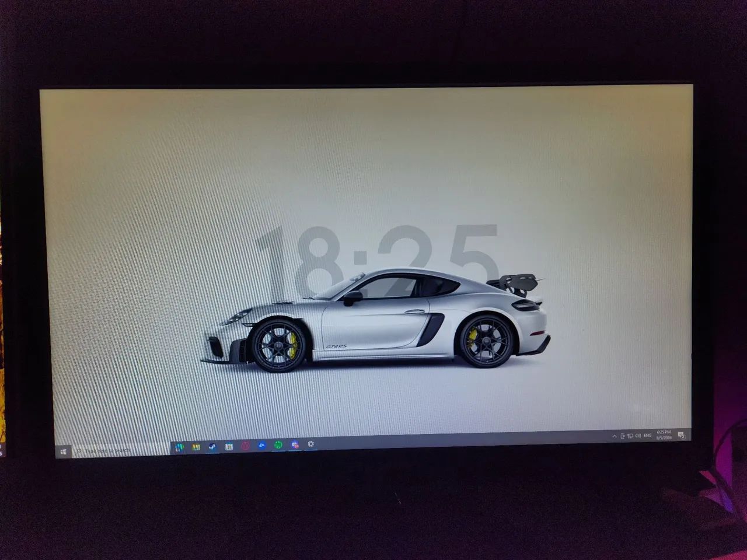
Task: Open the green circle app on taskbar
Action: 278,444
